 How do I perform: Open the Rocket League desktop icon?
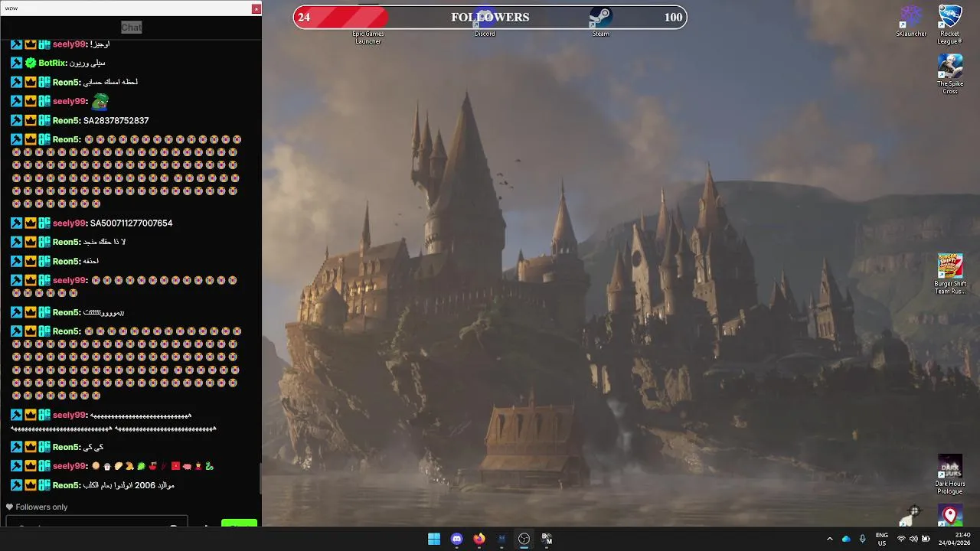coord(950,24)
